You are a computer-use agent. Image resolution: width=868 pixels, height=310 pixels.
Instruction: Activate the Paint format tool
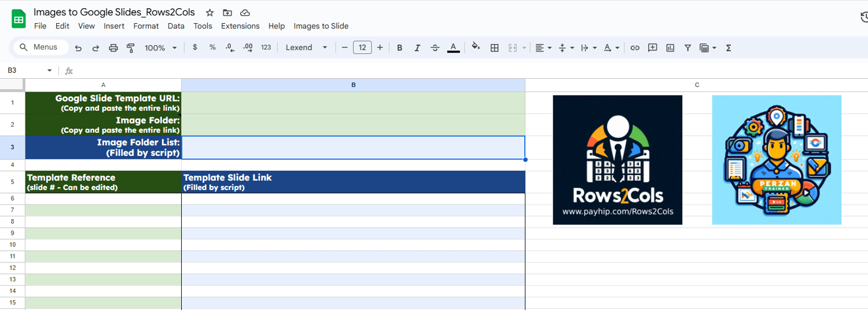[131, 48]
